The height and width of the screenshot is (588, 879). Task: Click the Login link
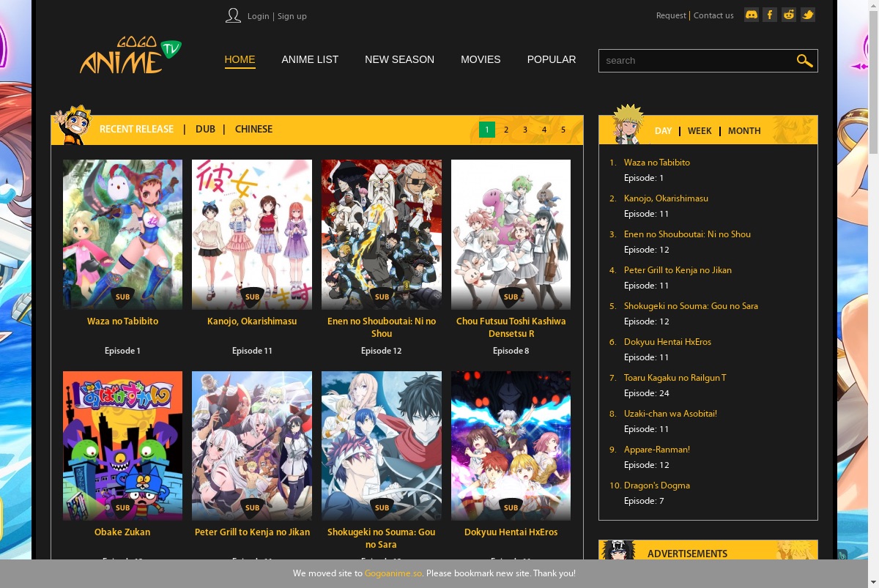point(258,16)
